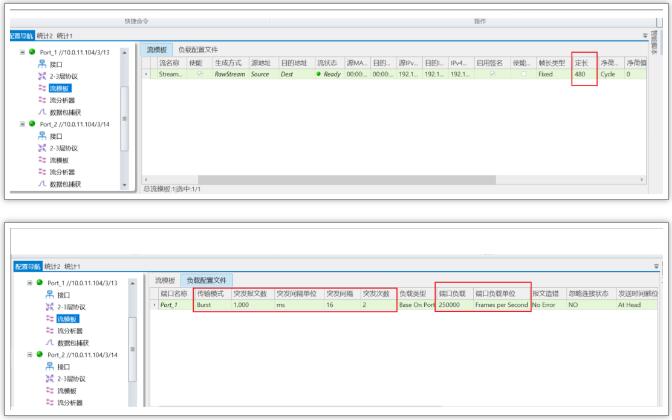Switch to 流模板 tab in bottom panel
Screen dimensions: 672x420
tap(165, 279)
